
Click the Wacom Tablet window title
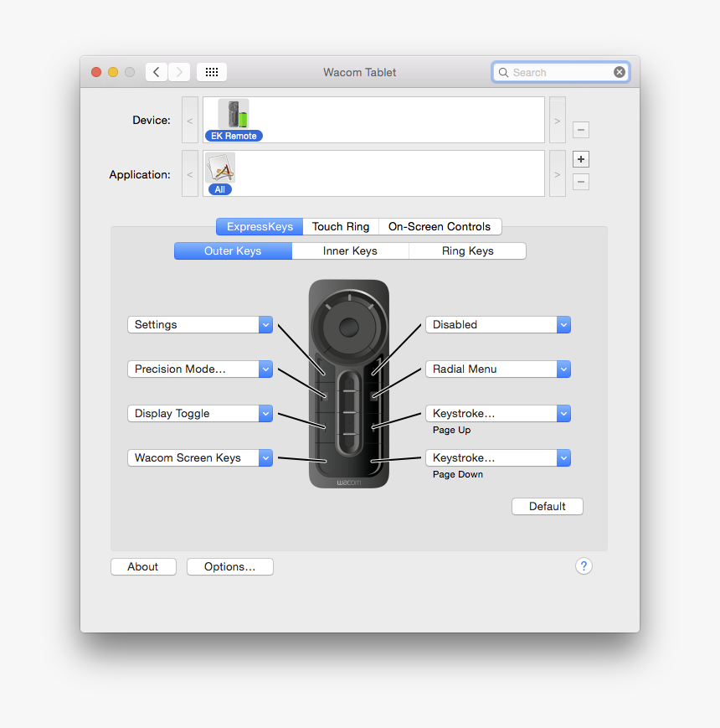pos(359,72)
